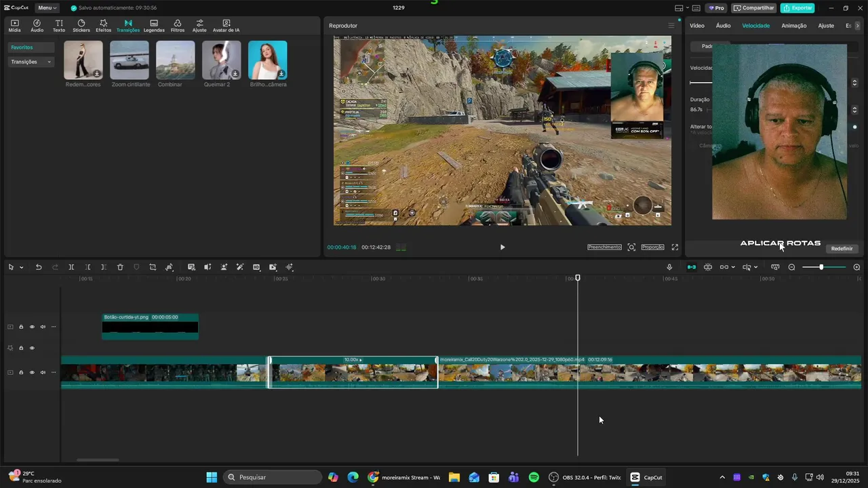Open the Proporção aspect ratio button

pos(653,247)
